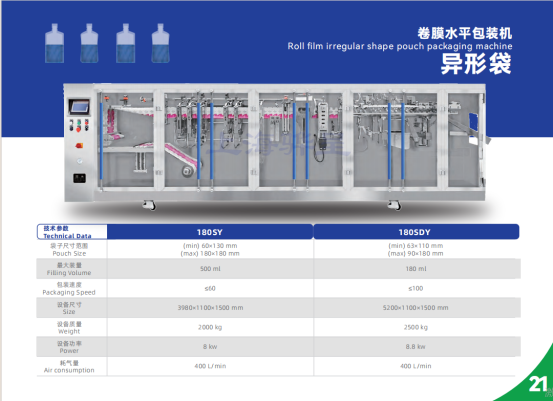Image resolution: width=553 pixels, height=401 pixels.
Task: Click the 'Pouch Size' row label
Action: click(69, 254)
